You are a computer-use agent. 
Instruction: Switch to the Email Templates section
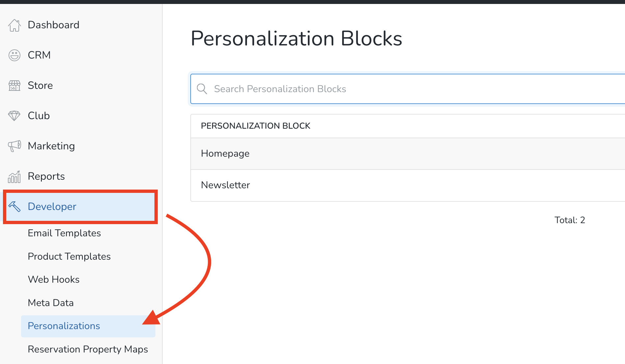64,233
